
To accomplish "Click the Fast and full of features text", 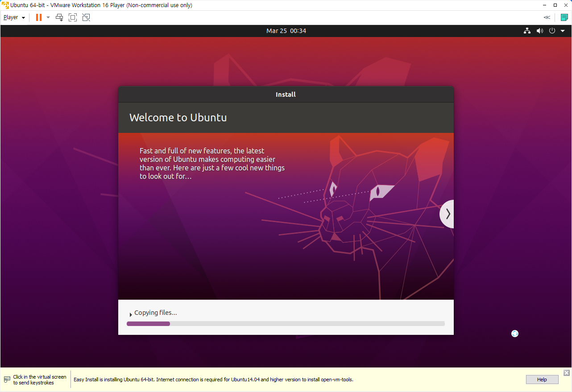I will click(x=212, y=164).
